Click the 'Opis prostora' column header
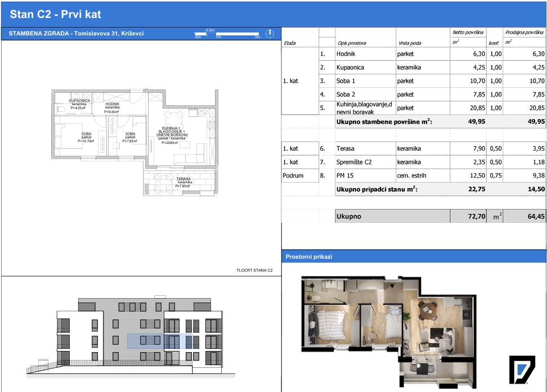Image resolution: width=547 pixels, height=392 pixels. tap(352, 43)
